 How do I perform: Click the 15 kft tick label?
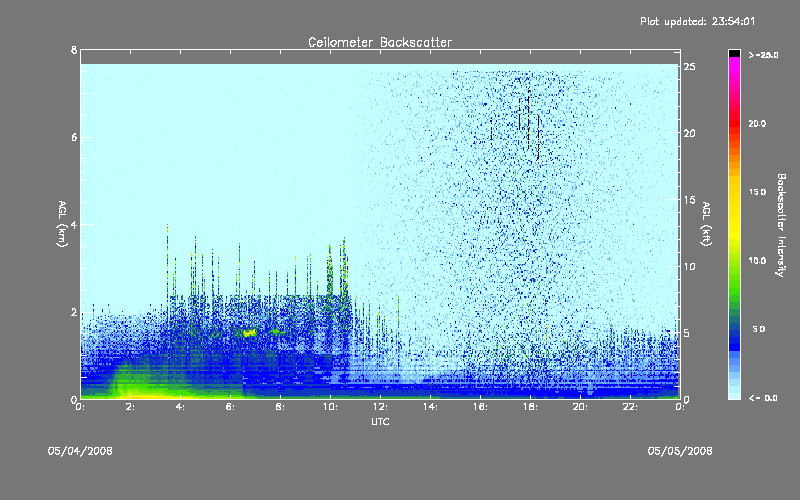click(x=690, y=200)
